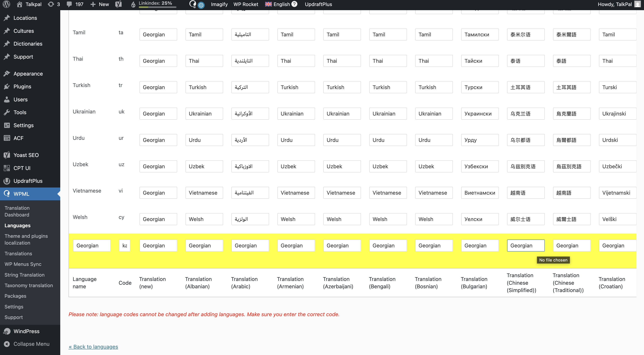Edit the Ukrainian row field Украински

pyautogui.click(x=480, y=114)
